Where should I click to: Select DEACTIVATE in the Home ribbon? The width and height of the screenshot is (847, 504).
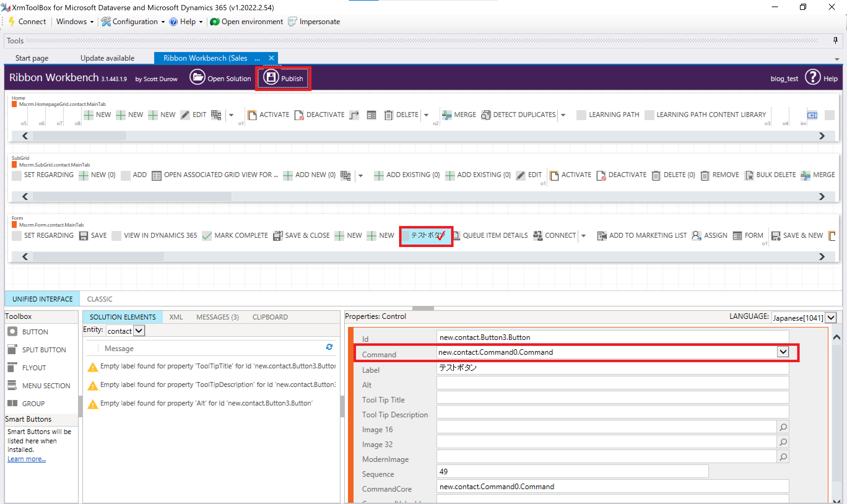(319, 115)
